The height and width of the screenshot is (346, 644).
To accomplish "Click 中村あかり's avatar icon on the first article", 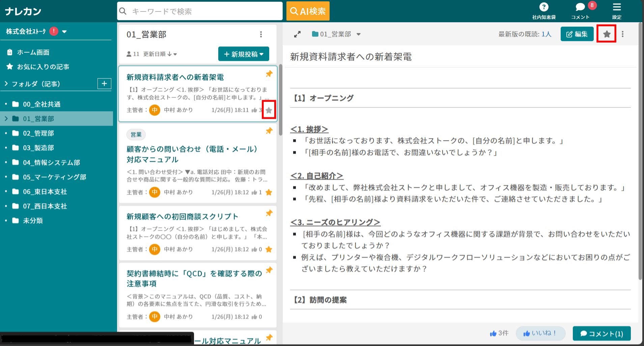I will coord(155,110).
